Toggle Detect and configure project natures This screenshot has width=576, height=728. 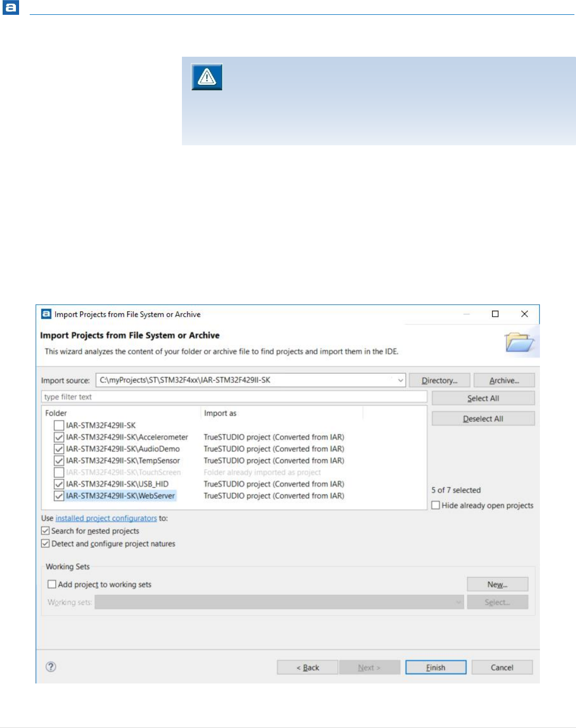point(46,543)
